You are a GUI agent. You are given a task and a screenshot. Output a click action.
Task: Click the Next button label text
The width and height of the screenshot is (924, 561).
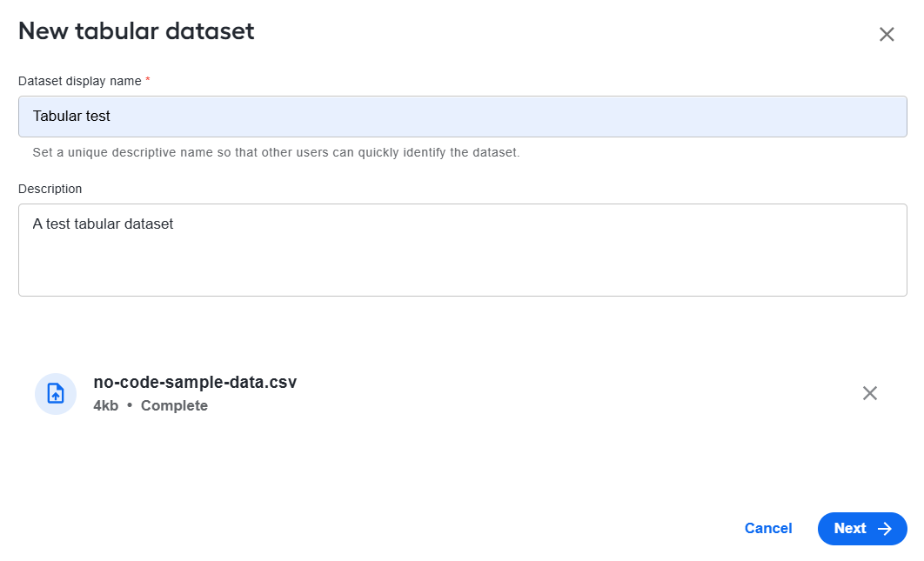[x=850, y=529]
